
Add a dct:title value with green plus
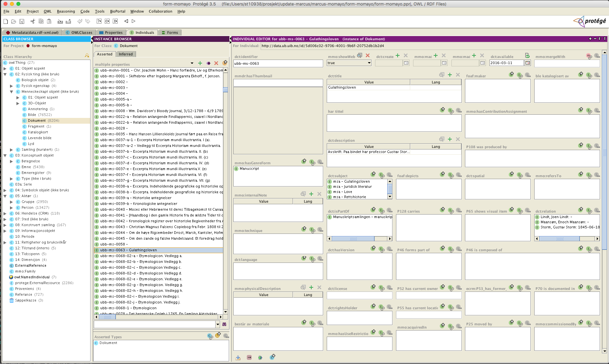pyautogui.click(x=450, y=75)
